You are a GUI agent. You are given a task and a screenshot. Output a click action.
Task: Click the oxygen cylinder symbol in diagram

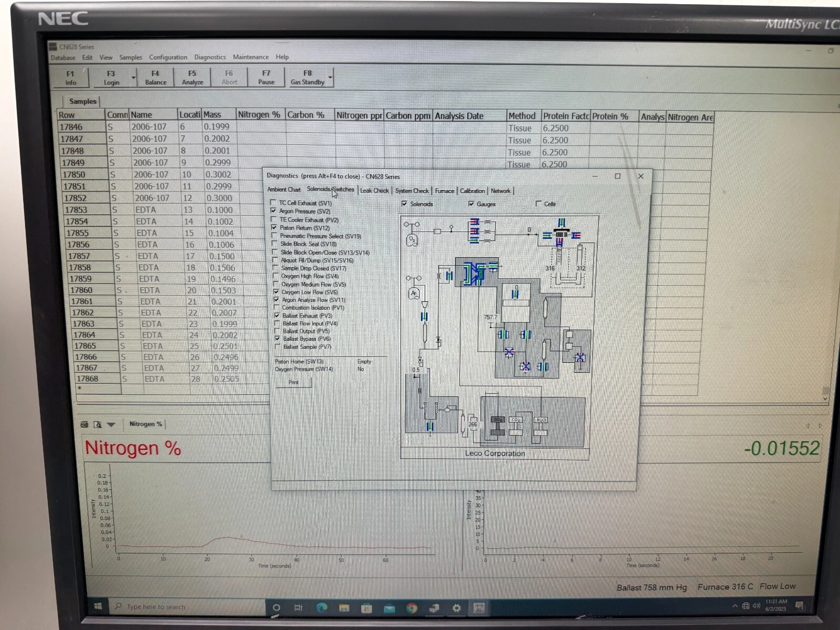412,241
